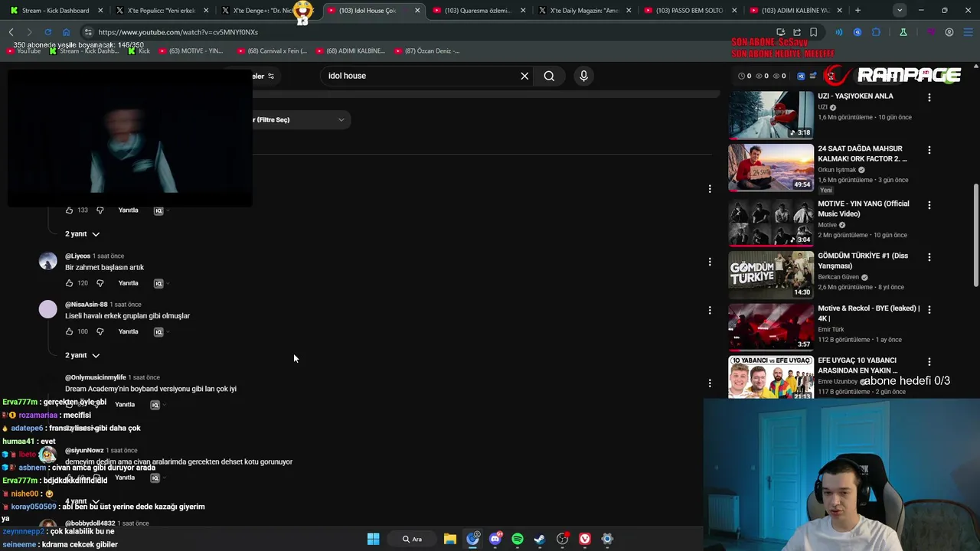Open the Windows taskbar search box Ara

click(412, 539)
